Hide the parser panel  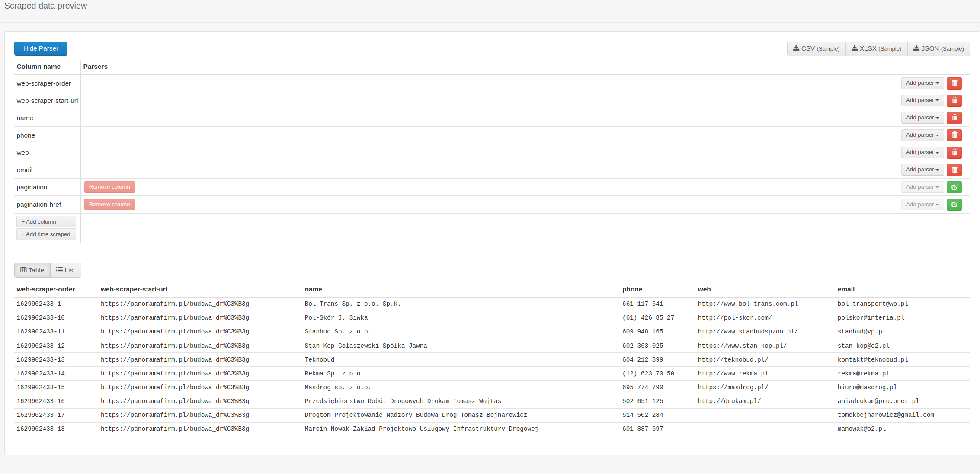tap(41, 48)
